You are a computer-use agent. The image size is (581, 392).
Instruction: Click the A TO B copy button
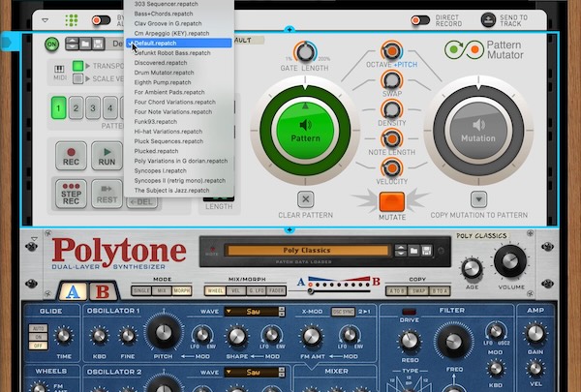[396, 290]
